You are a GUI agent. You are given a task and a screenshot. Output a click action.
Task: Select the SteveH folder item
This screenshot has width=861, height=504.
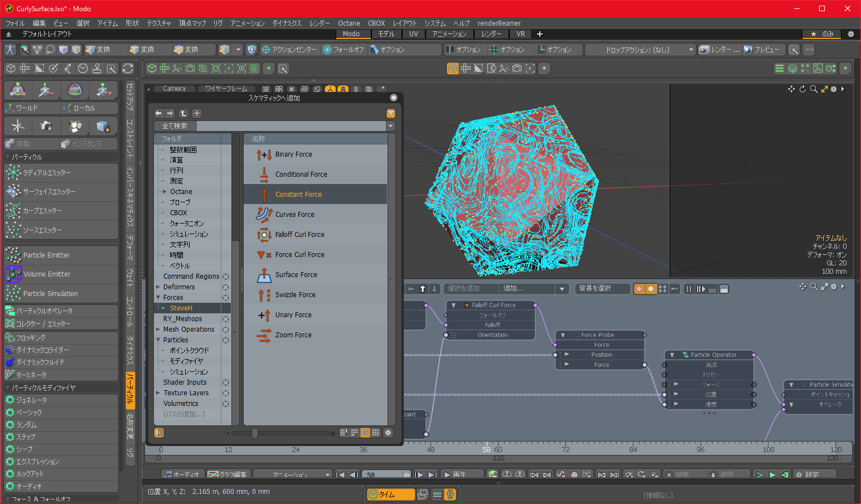point(181,308)
